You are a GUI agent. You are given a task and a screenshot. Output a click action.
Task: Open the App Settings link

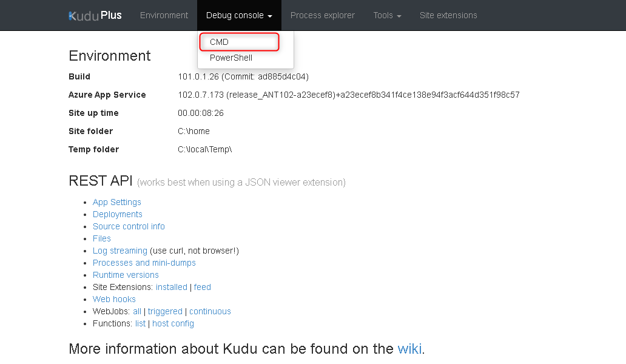pyautogui.click(x=116, y=202)
